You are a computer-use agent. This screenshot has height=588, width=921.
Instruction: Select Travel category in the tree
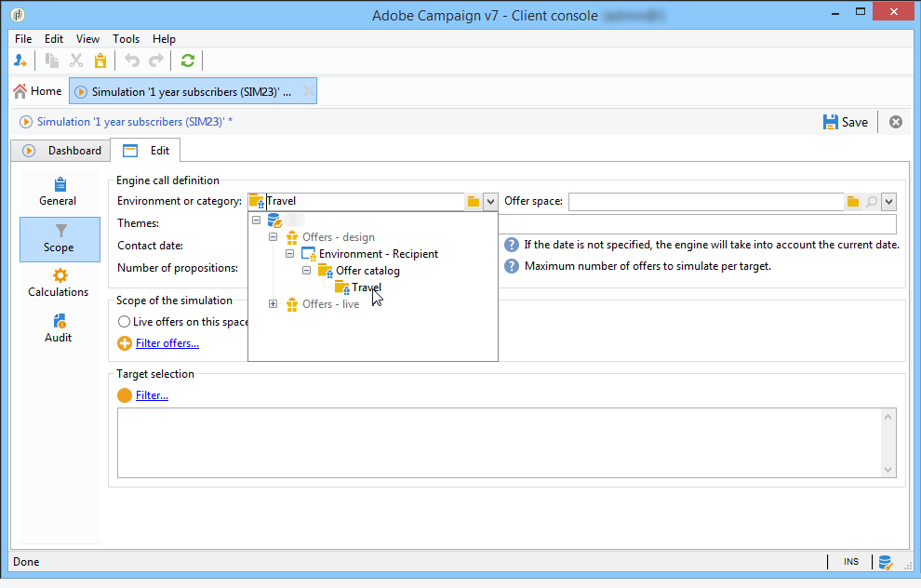coord(367,287)
